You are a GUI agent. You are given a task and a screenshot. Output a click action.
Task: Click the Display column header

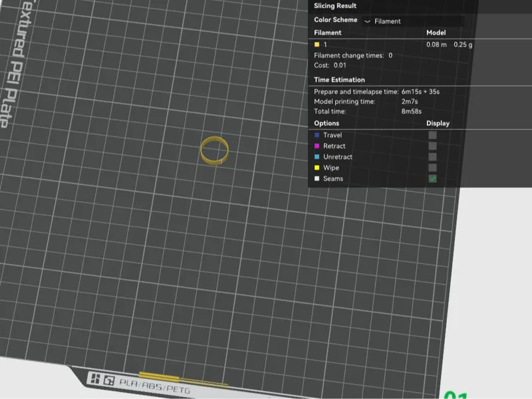438,123
